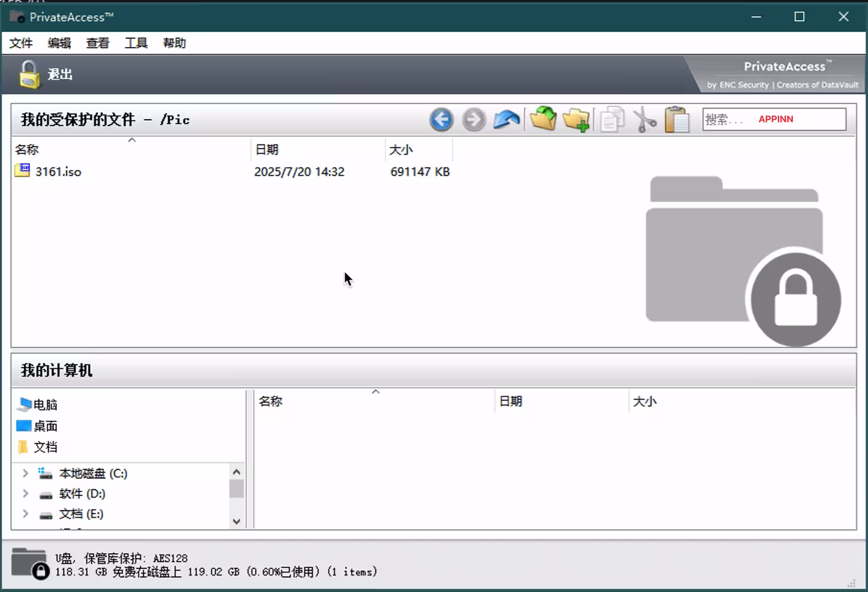Click the PrivateAccess title bar icon

(17, 16)
